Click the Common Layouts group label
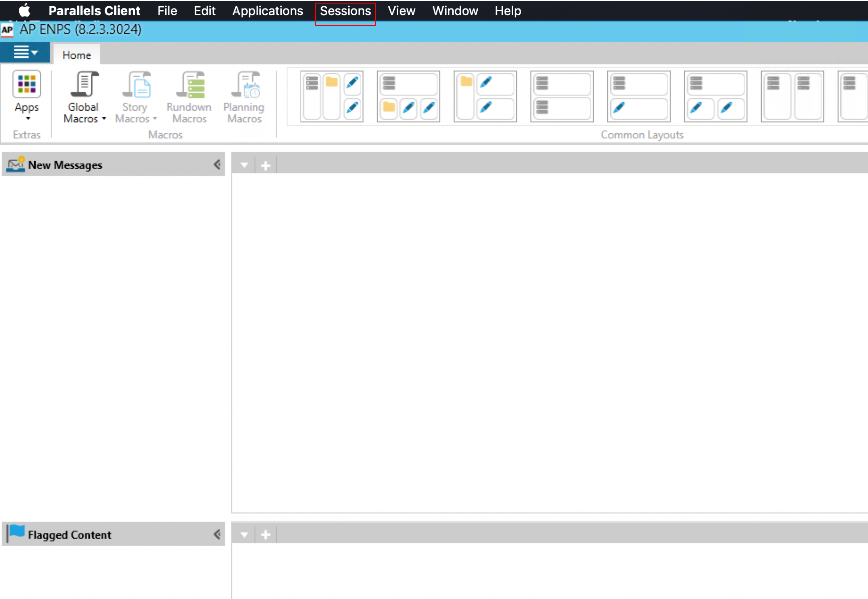Image resolution: width=868 pixels, height=599 pixels. point(642,134)
